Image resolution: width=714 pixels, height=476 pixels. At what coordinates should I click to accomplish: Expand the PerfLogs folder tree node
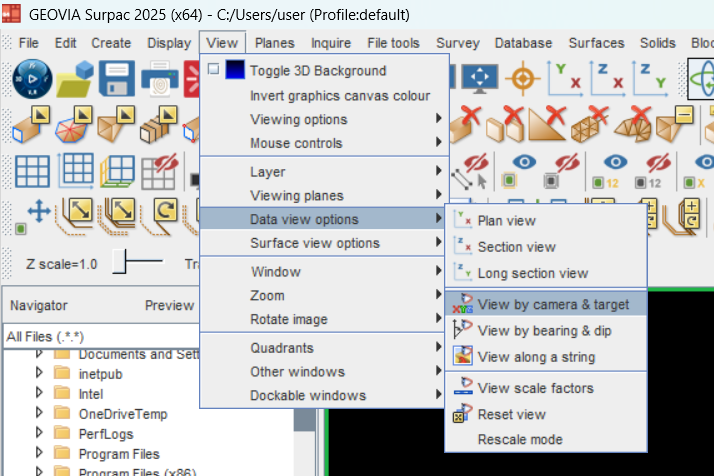[x=39, y=433]
